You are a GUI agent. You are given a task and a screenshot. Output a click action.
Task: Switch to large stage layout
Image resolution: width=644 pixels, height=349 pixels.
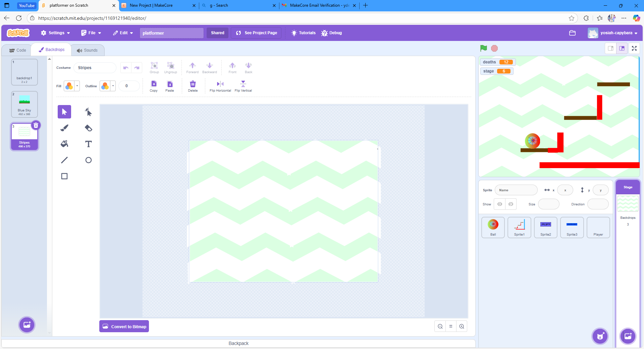pyautogui.click(x=622, y=48)
